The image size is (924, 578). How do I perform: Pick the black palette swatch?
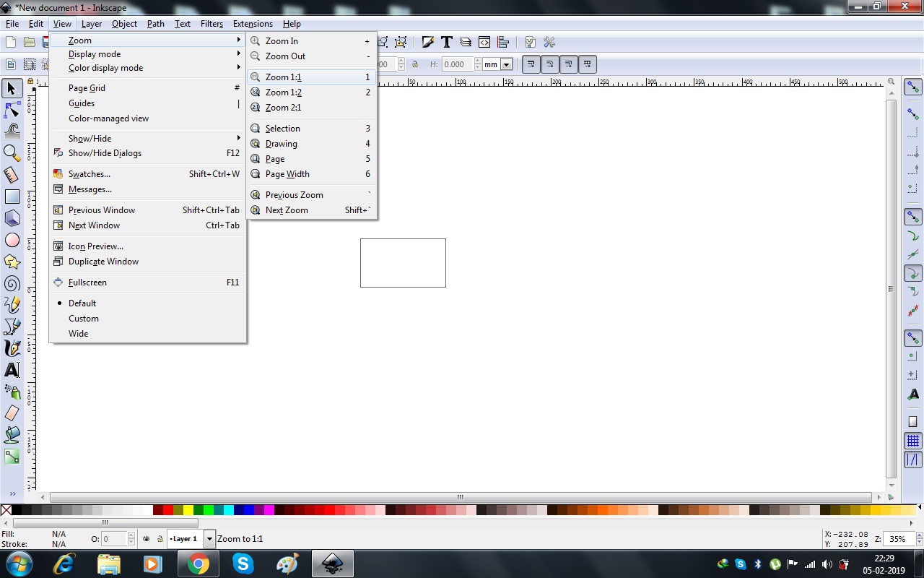point(17,510)
